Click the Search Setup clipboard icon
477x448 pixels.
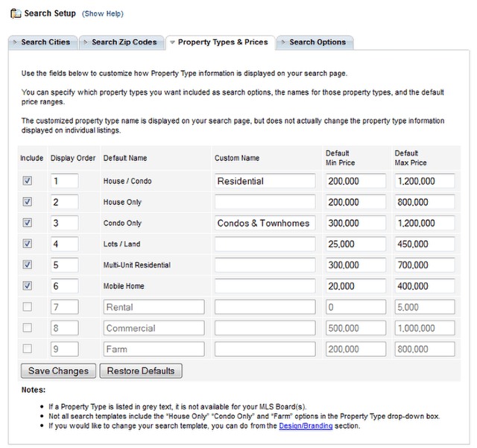(16, 13)
